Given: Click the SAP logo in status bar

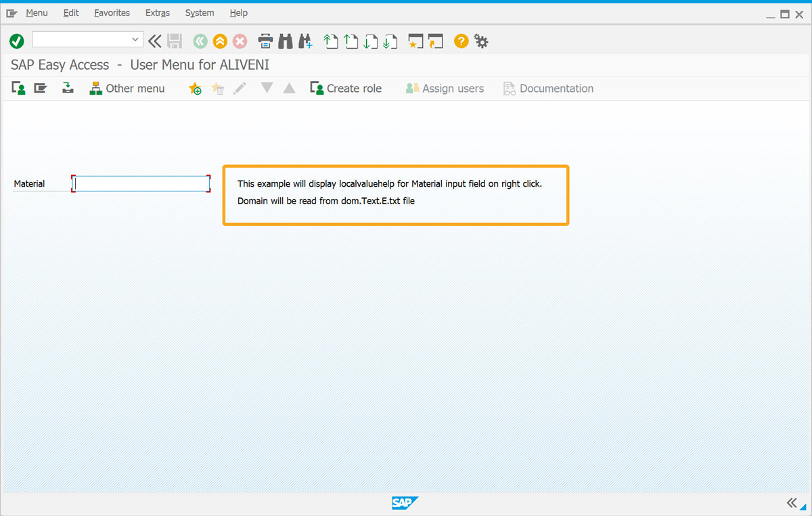Looking at the screenshot, I should (405, 502).
